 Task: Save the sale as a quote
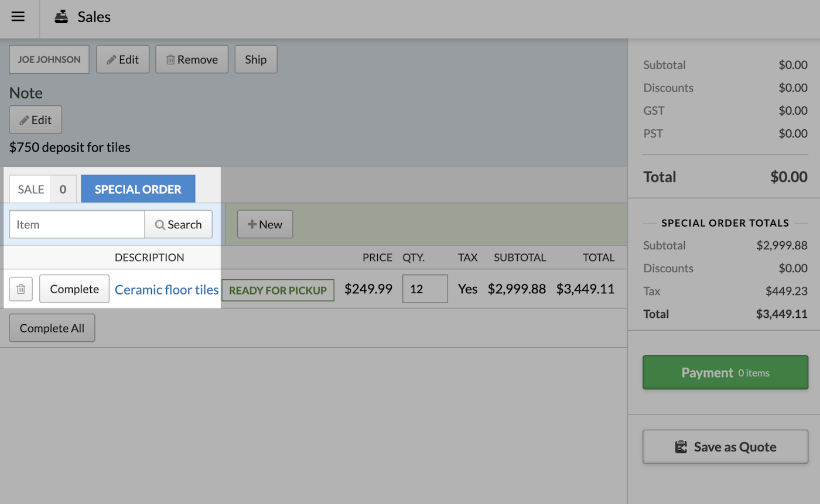(725, 447)
